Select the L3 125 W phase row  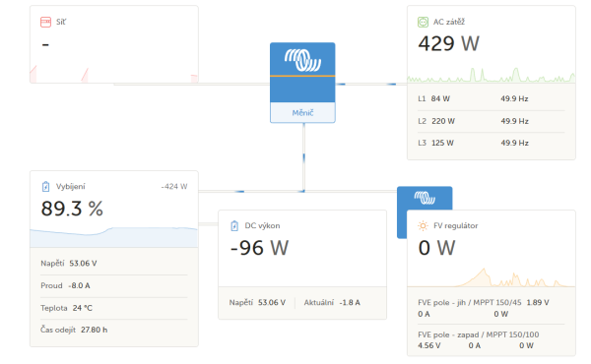492,143
